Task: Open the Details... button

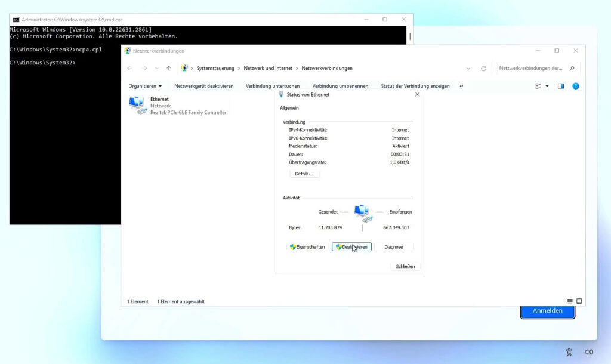Action: [304, 174]
